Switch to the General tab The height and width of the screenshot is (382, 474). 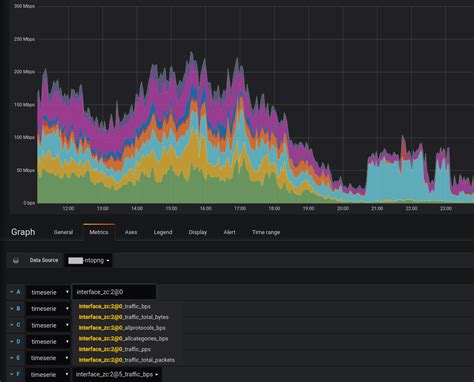click(63, 232)
